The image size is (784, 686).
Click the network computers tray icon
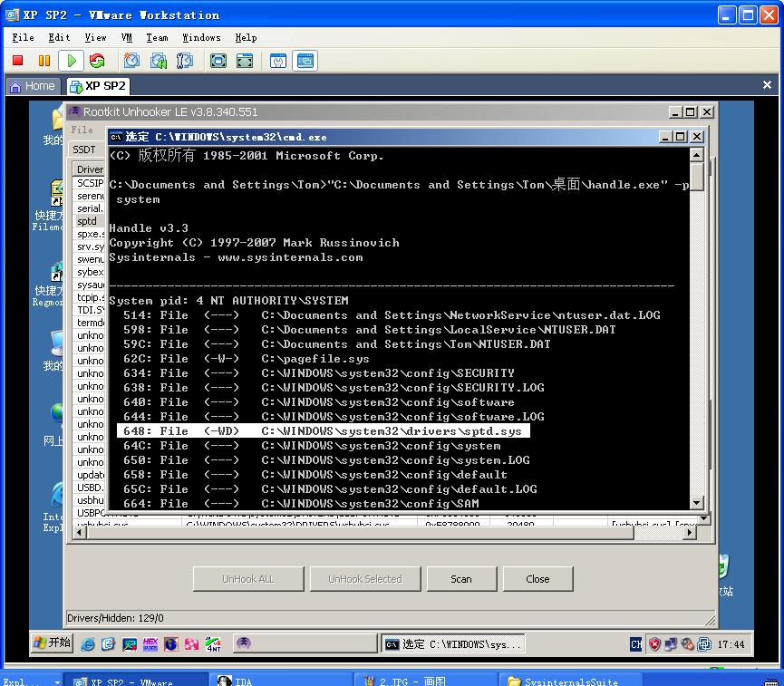671,644
